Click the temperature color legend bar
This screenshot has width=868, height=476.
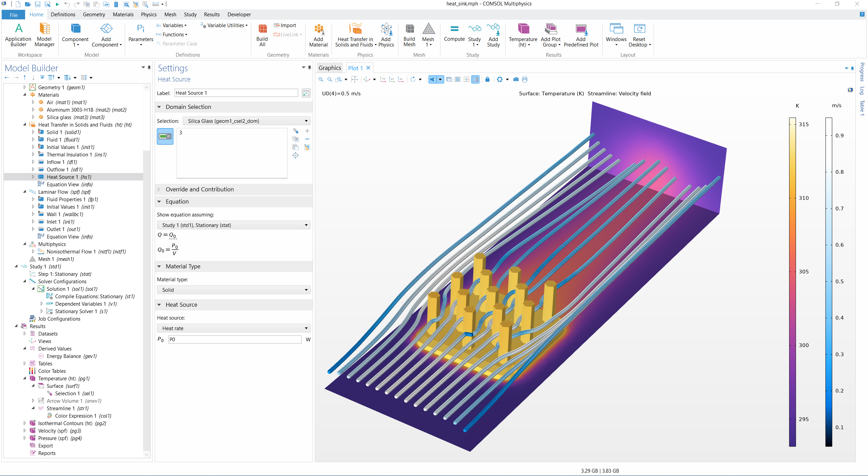tap(792, 282)
